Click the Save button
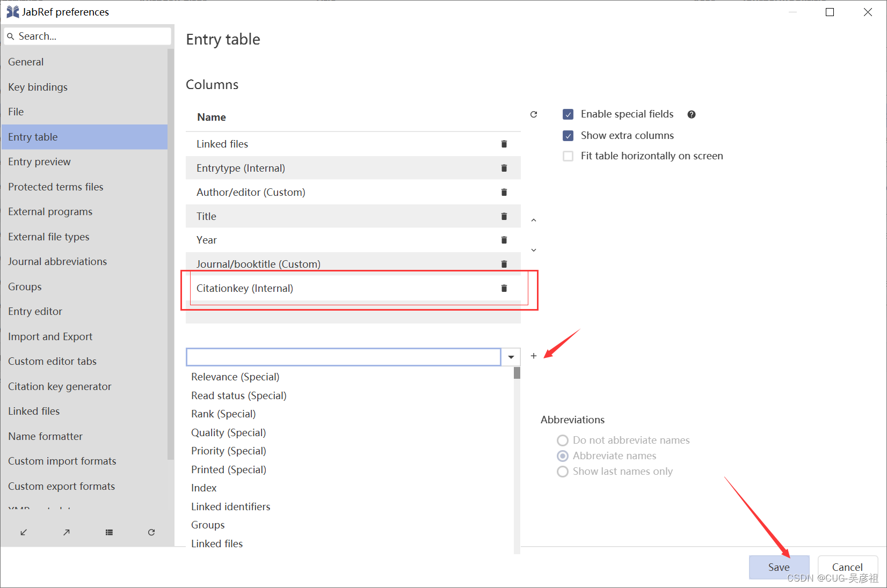This screenshot has width=887, height=588. click(x=779, y=567)
